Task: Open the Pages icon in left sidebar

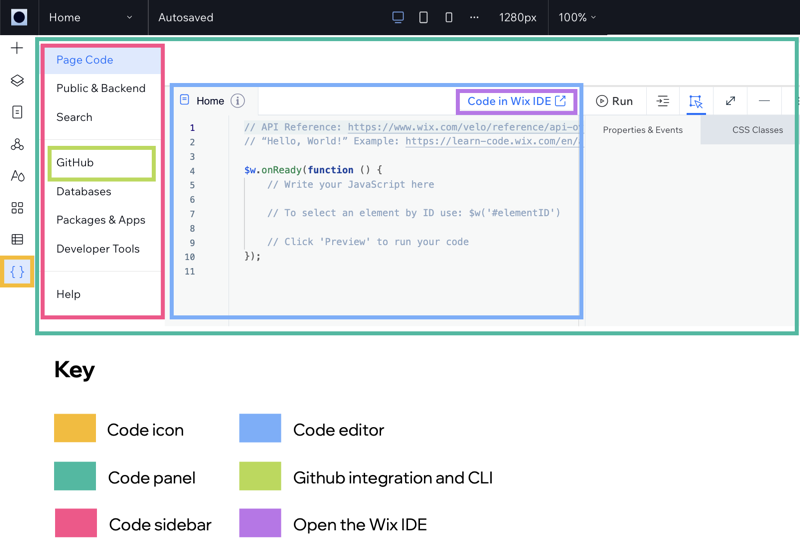Action: (x=17, y=112)
